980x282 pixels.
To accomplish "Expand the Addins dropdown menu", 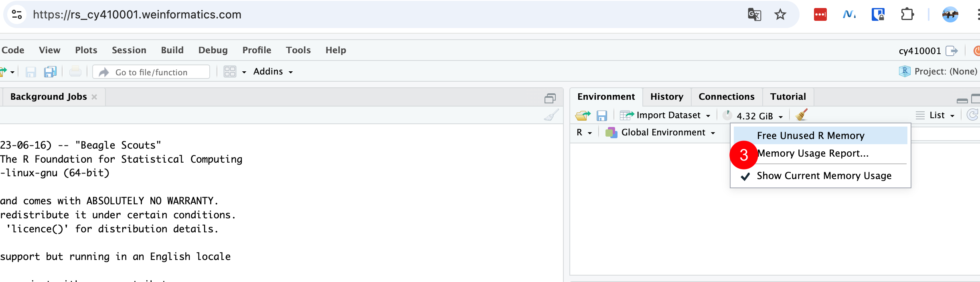I will coord(273,72).
